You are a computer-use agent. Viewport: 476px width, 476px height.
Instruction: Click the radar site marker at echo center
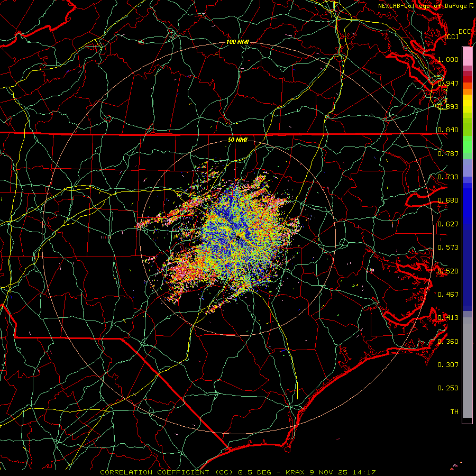point(238,239)
